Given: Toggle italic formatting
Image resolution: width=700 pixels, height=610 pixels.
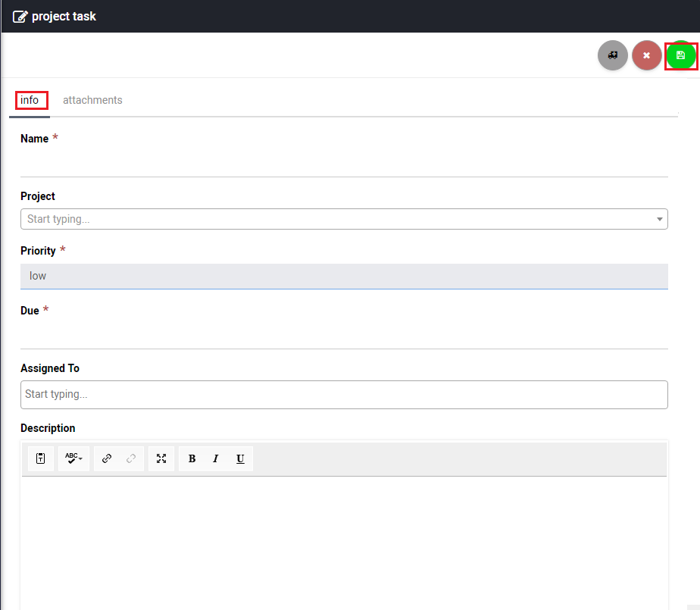Looking at the screenshot, I should tap(216, 458).
